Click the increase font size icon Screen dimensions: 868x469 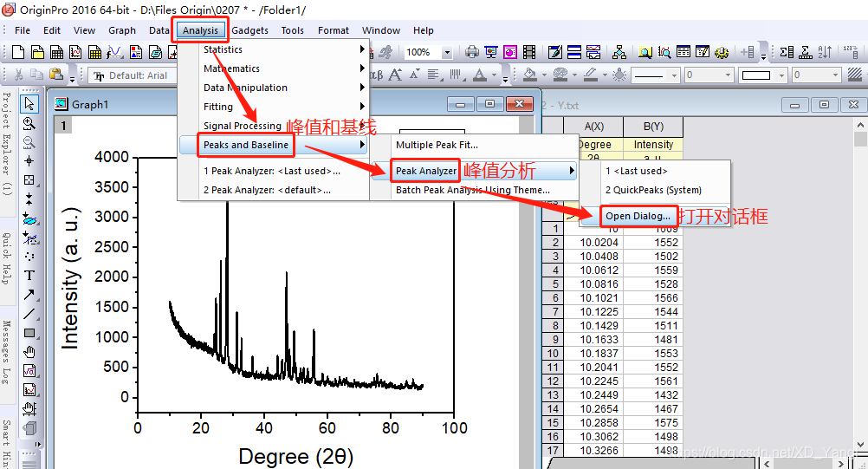[x=395, y=75]
